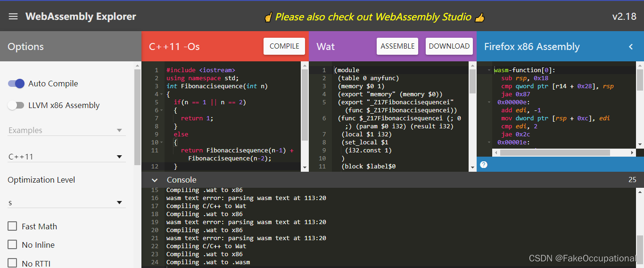Click the Options sidebar scrollbar
644x268 pixels.
(137, 117)
